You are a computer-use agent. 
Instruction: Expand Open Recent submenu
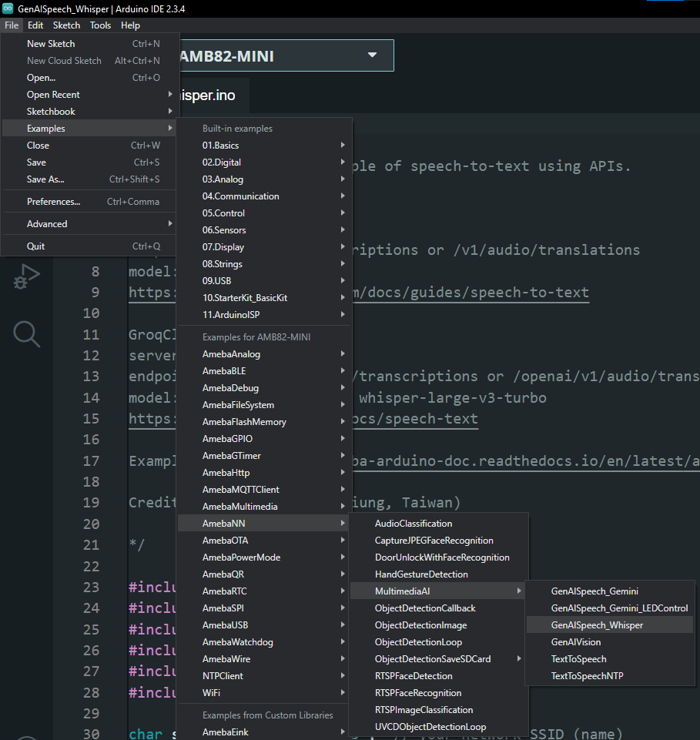coord(89,95)
